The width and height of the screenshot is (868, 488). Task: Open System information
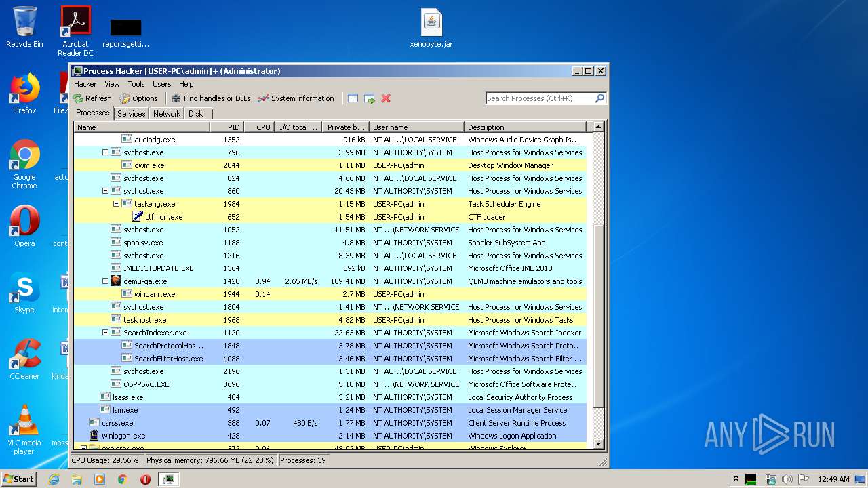click(x=296, y=98)
